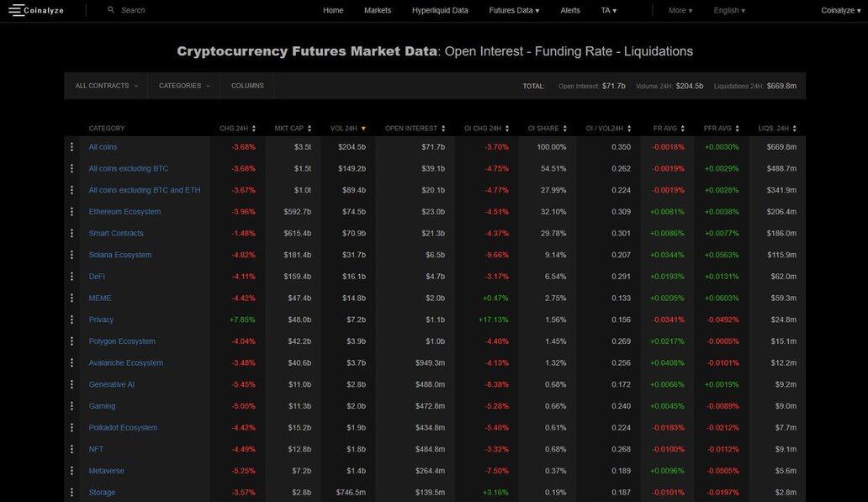Image resolution: width=868 pixels, height=502 pixels.
Task: Open the Futures Data dropdown menu
Action: click(x=514, y=10)
